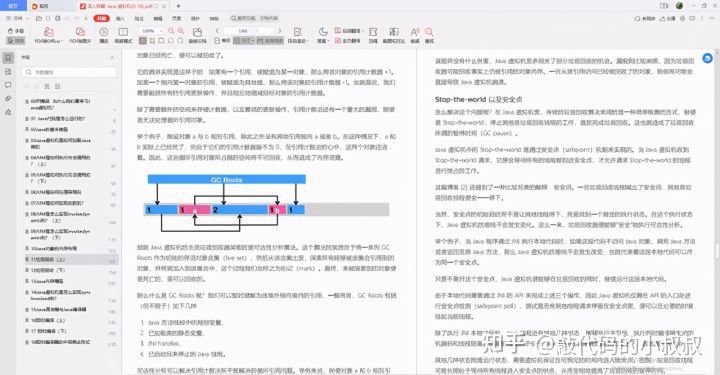
Task: Open the Comment ribbon tab
Action: (139, 18)
